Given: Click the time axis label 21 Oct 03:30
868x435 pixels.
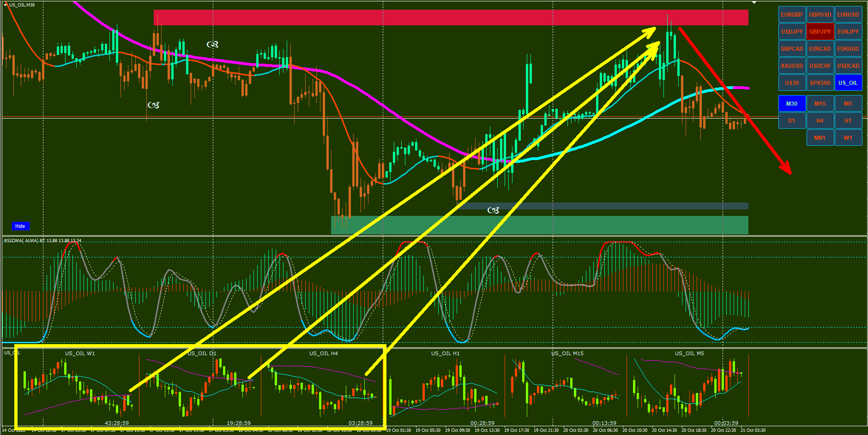Looking at the screenshot, I should (753, 430).
